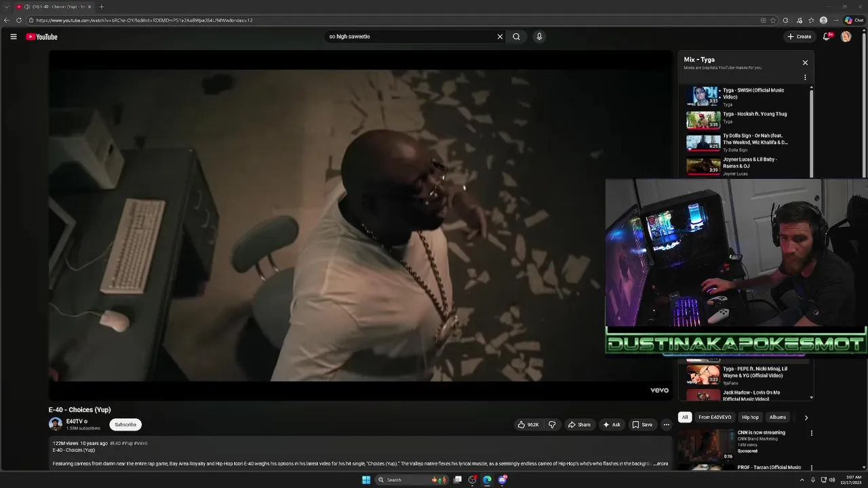868x488 pixels.
Task: Open the system tray volume control
Action: click(x=832, y=480)
